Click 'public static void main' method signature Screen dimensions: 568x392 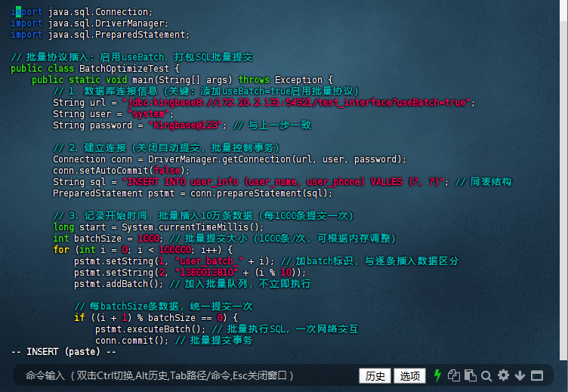182,80
